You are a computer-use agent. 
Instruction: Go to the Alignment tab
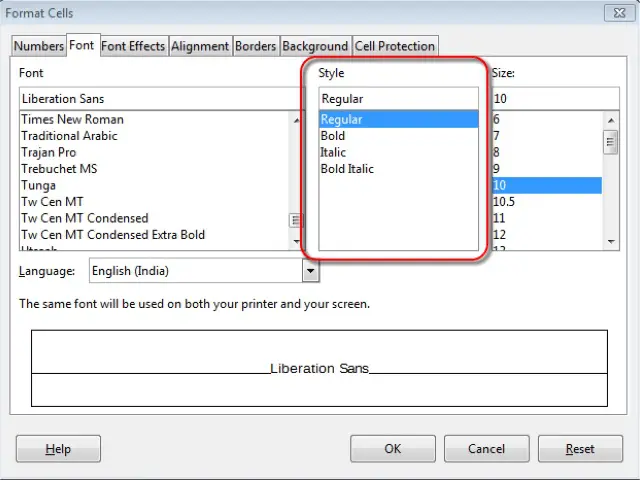point(200,46)
